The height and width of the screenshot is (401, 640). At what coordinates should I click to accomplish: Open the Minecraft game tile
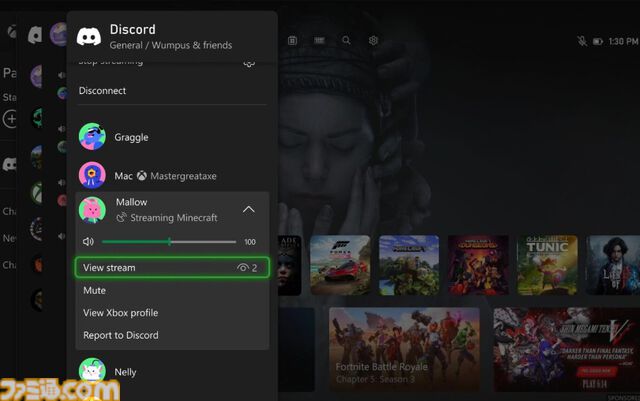tap(409, 265)
